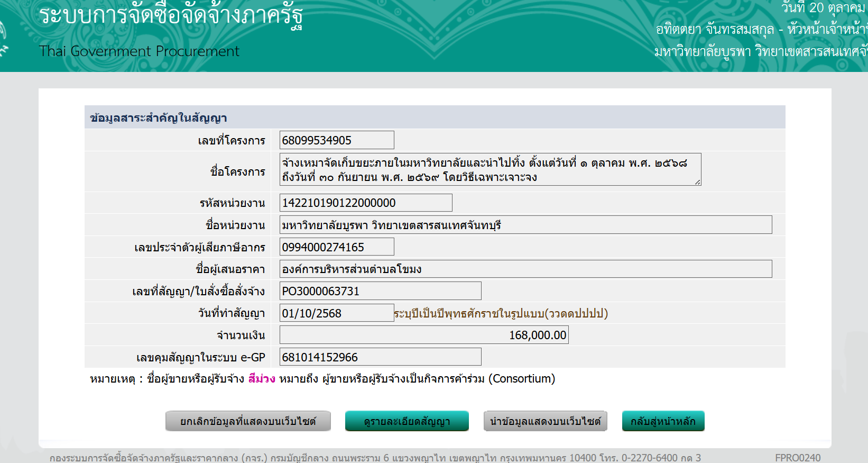The width and height of the screenshot is (868, 463).
Task: Click the นำข้อมูลแสดงบนเว็บไซต์ button
Action: pyautogui.click(x=545, y=421)
